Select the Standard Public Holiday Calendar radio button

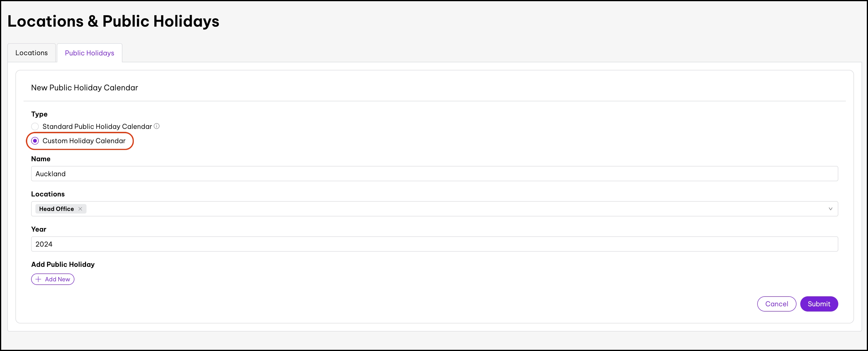pos(35,127)
